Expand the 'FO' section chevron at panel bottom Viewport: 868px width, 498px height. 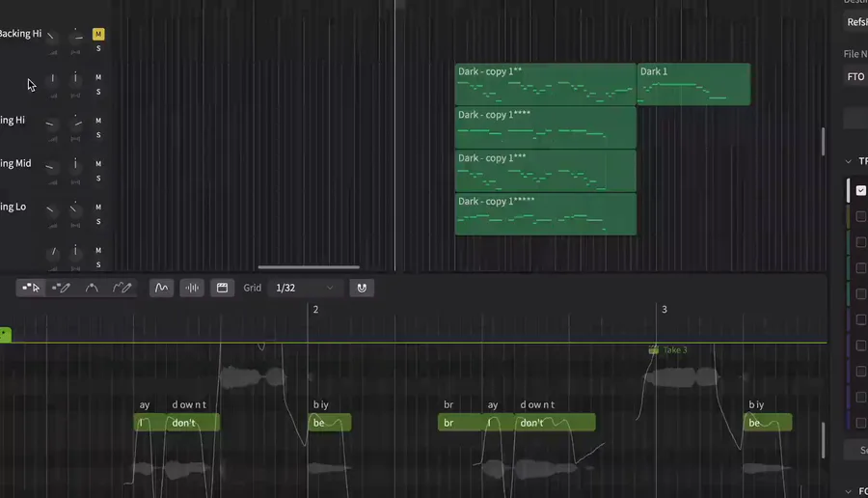click(x=848, y=491)
